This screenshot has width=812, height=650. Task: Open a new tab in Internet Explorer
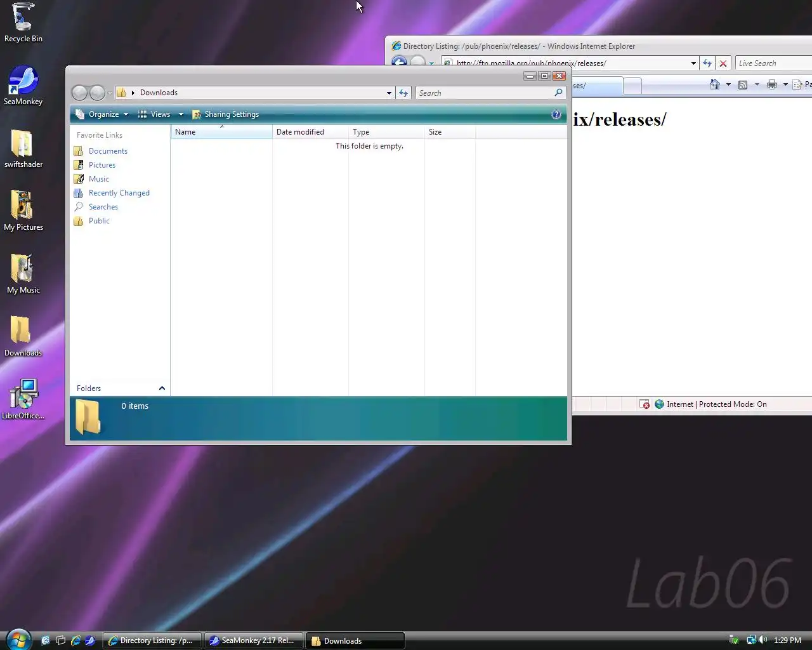pos(632,85)
